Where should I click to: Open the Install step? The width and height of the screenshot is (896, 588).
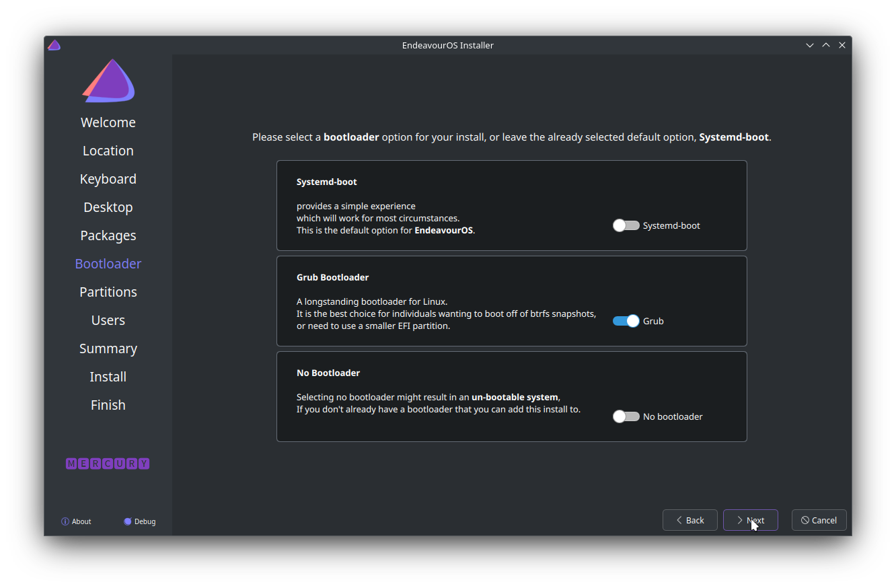coord(108,377)
